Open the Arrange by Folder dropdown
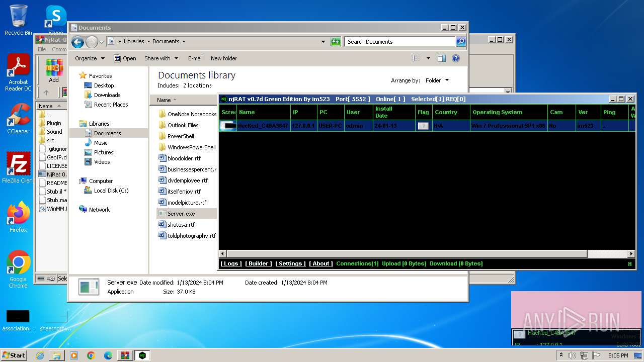Image resolution: width=644 pixels, height=362 pixels. click(436, 80)
